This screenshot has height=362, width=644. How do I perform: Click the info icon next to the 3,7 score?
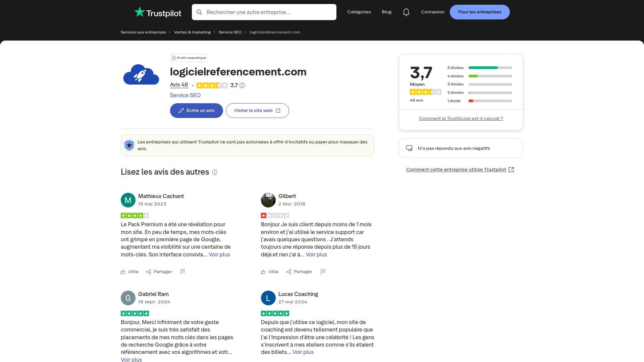point(243,85)
